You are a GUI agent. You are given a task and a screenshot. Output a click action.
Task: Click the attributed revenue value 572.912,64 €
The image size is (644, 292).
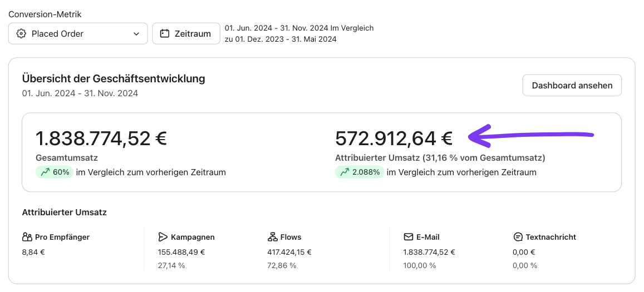tap(394, 138)
